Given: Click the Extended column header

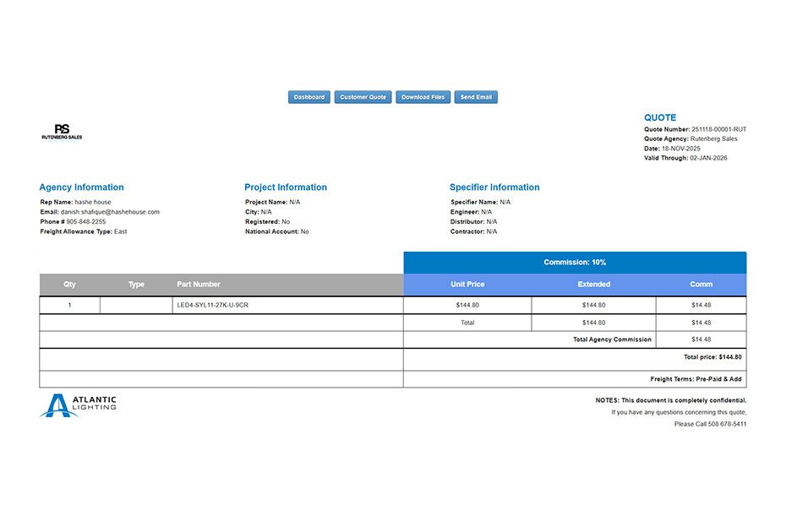Looking at the screenshot, I should point(593,285).
